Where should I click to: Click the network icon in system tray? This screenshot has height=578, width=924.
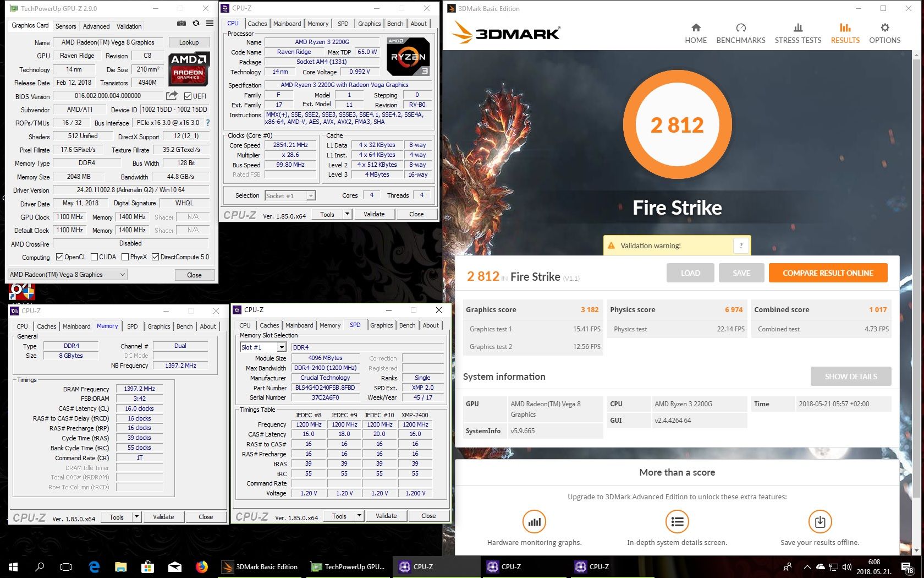click(834, 566)
